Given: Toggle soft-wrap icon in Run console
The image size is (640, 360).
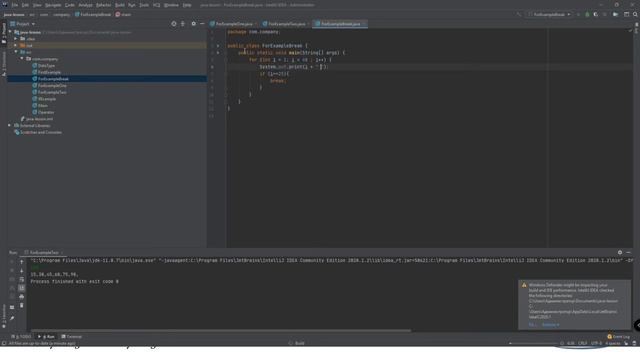Looking at the screenshot, I should point(22,279).
